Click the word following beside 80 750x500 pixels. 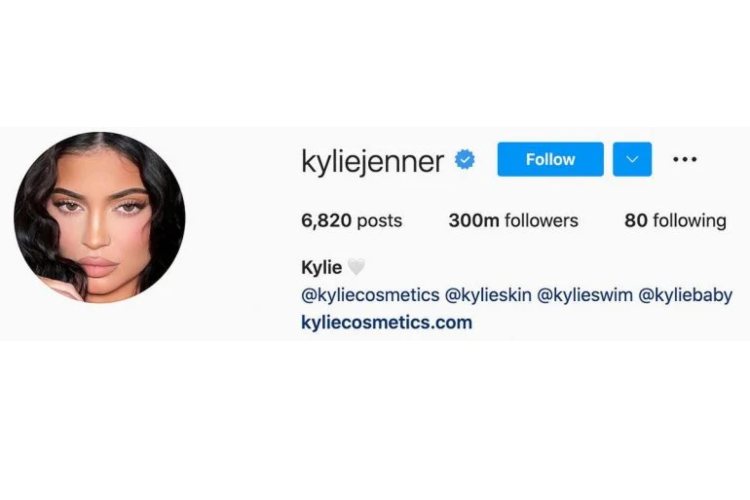click(690, 221)
